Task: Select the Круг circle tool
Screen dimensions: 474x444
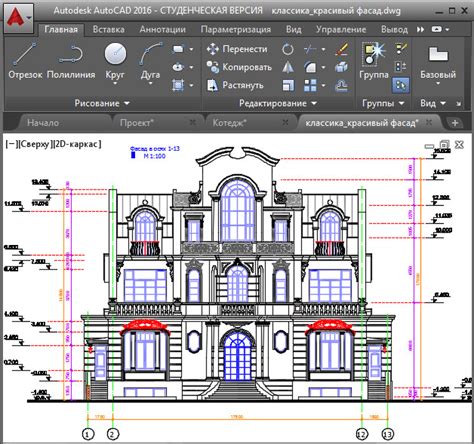Action: [x=115, y=62]
